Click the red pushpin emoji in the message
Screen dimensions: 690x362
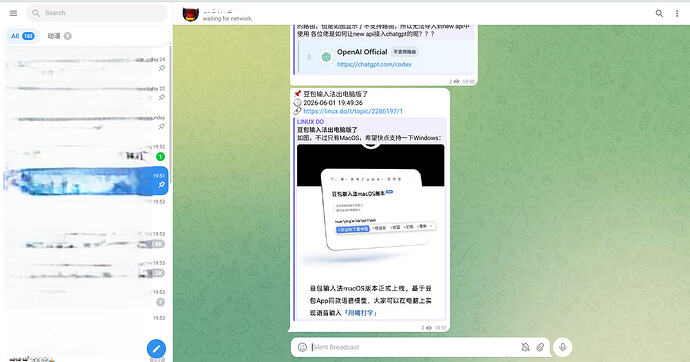click(x=298, y=94)
